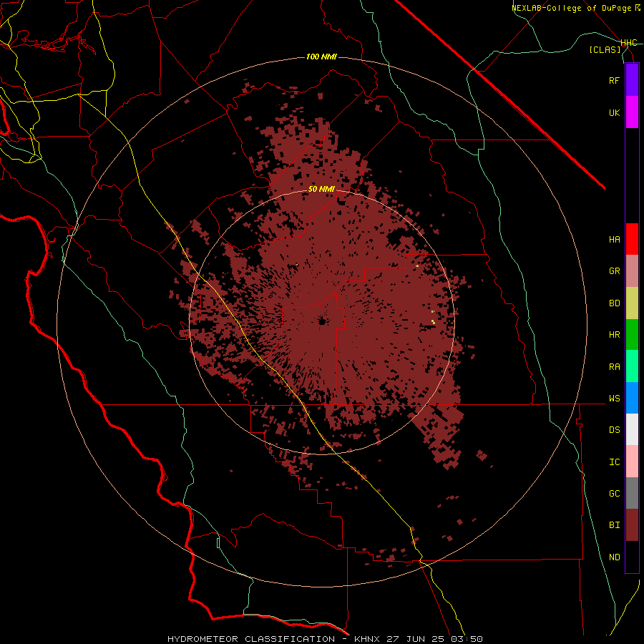Click the HA legend label
Screen dimensions: 644x644
614,240
